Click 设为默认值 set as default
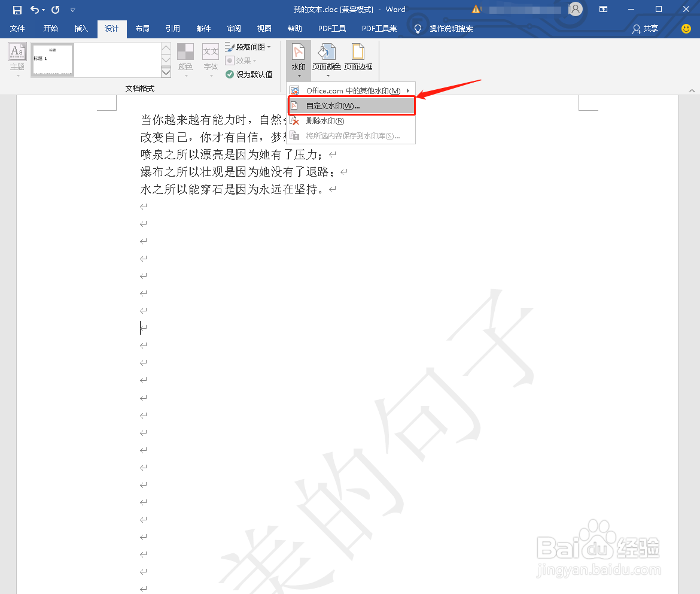 (249, 74)
